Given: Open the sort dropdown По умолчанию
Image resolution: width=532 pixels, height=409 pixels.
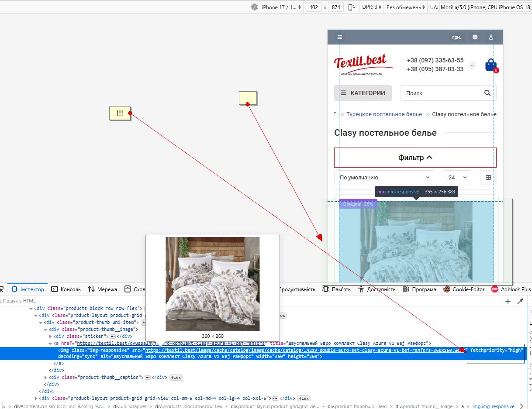Looking at the screenshot, I should pyautogui.click(x=384, y=178).
